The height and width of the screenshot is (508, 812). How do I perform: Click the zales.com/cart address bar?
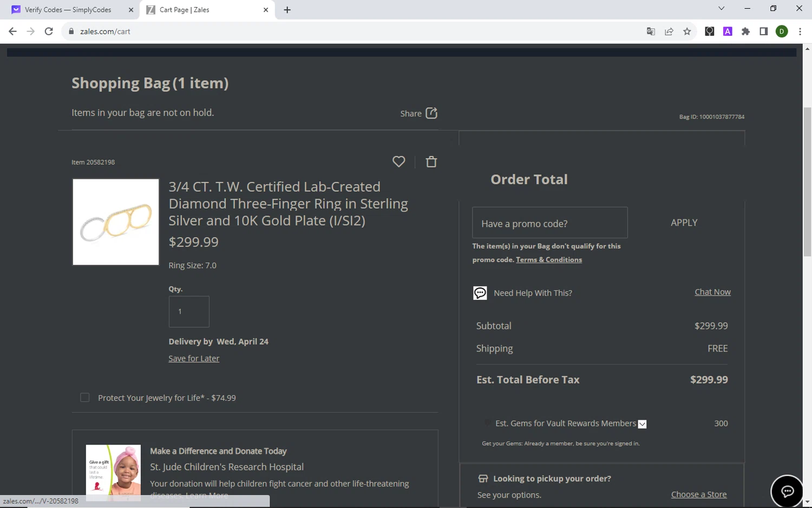tap(352, 31)
